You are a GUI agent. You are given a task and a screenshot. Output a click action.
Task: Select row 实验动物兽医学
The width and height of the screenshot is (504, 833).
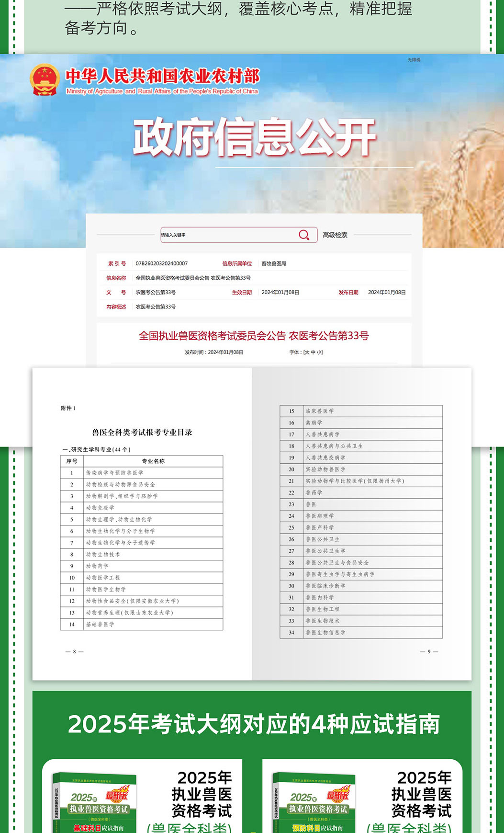tap(361, 469)
